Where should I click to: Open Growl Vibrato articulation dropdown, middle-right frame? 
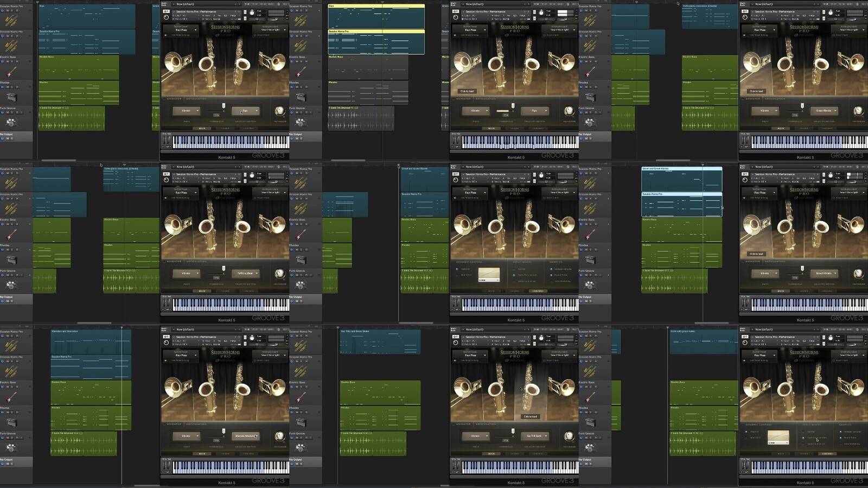click(825, 273)
